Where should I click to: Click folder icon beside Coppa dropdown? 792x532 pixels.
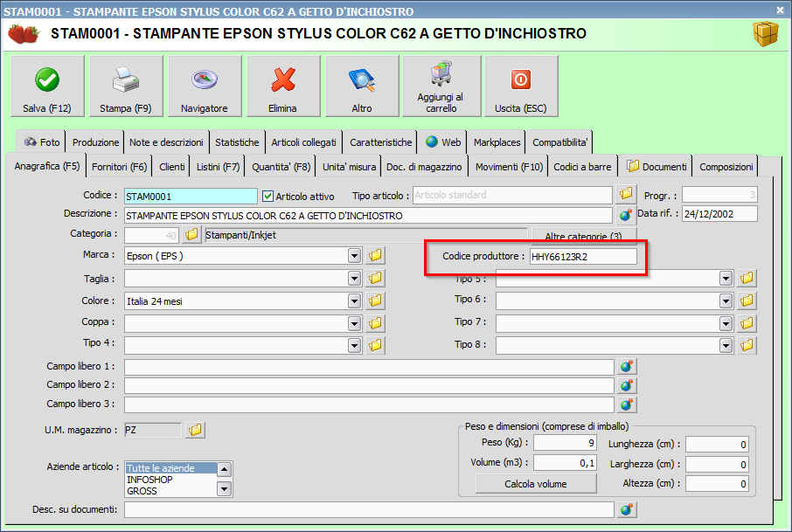click(375, 323)
